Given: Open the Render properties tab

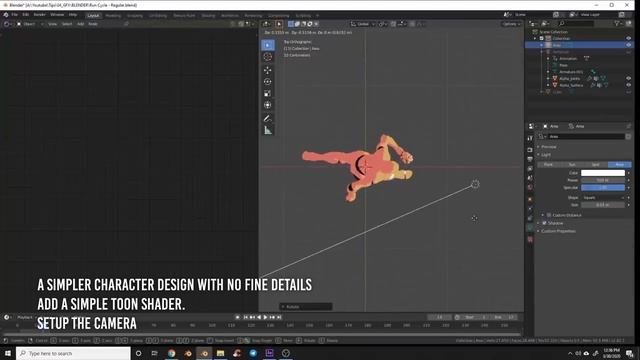Looking at the screenshot, I should point(530,150).
